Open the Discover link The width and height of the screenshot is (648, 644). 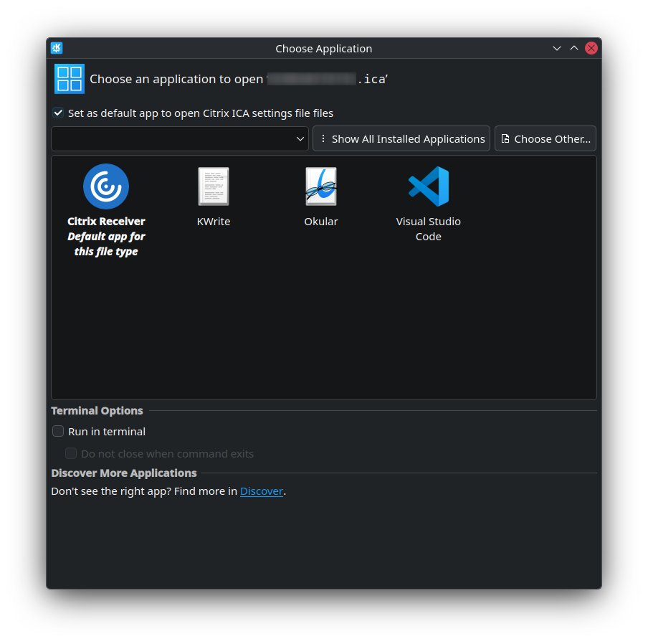pyautogui.click(x=261, y=491)
